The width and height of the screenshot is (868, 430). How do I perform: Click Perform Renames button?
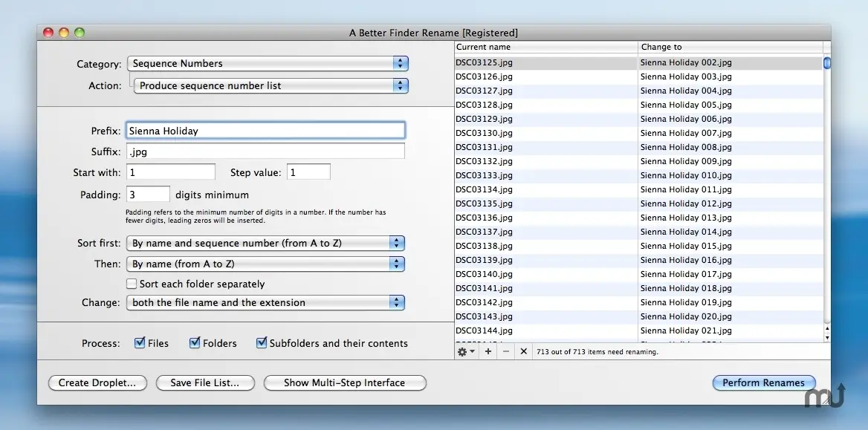tap(763, 382)
